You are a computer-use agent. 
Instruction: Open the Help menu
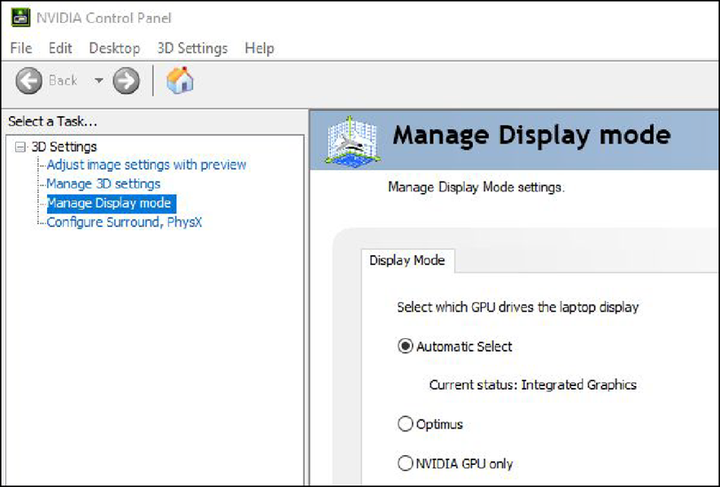[259, 48]
